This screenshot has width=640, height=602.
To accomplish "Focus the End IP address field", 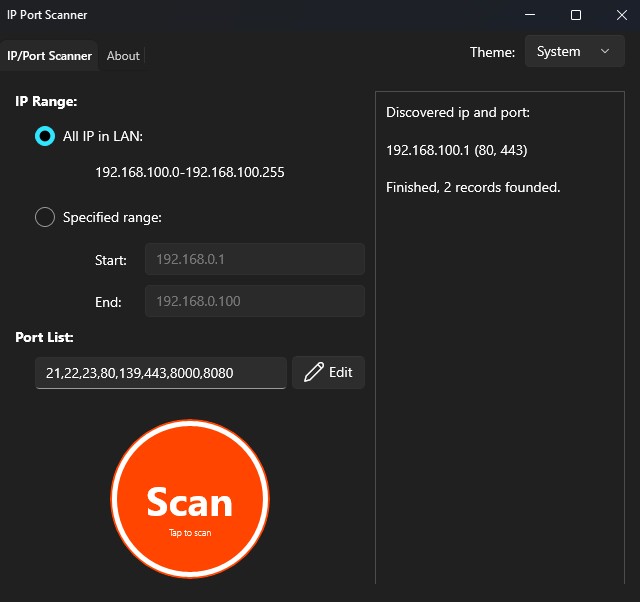I will point(255,301).
